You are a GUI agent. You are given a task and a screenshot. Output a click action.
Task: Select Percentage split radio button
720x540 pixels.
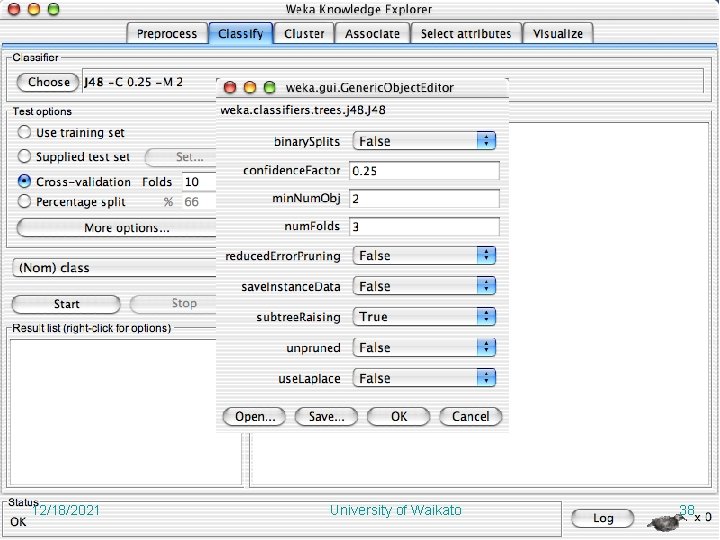24,202
